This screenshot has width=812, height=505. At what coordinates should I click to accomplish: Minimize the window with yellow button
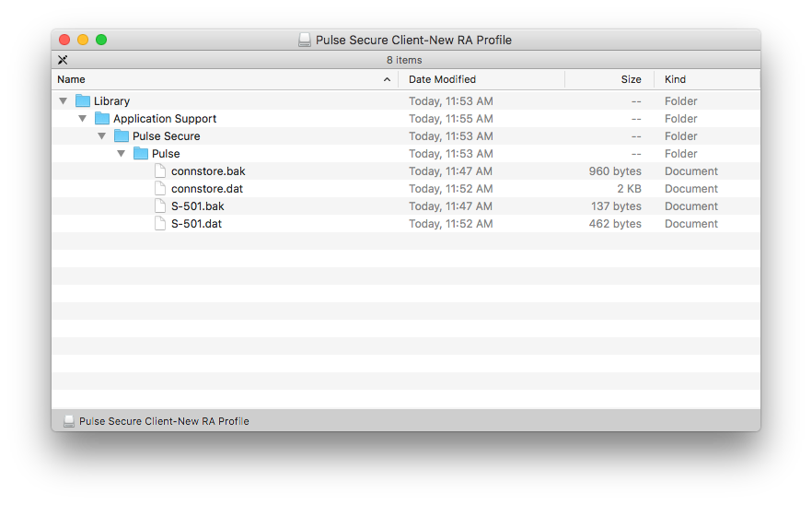click(x=83, y=40)
